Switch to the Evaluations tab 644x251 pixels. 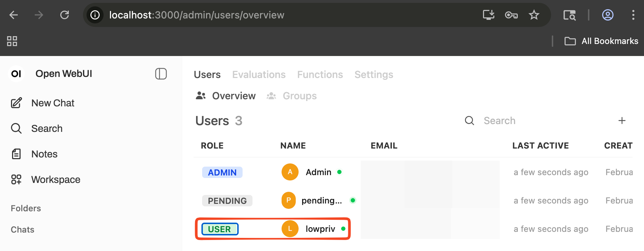click(x=259, y=74)
